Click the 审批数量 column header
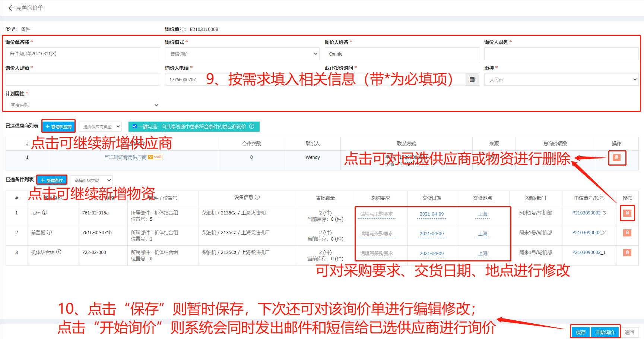Screen dimensions: 644x339 coord(326,198)
